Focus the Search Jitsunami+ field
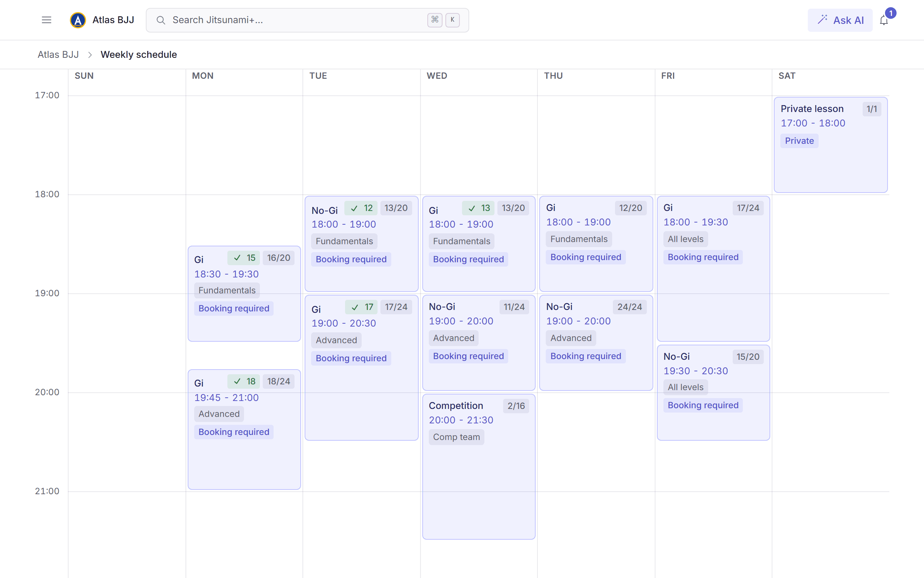The width and height of the screenshot is (924, 578). (308, 20)
